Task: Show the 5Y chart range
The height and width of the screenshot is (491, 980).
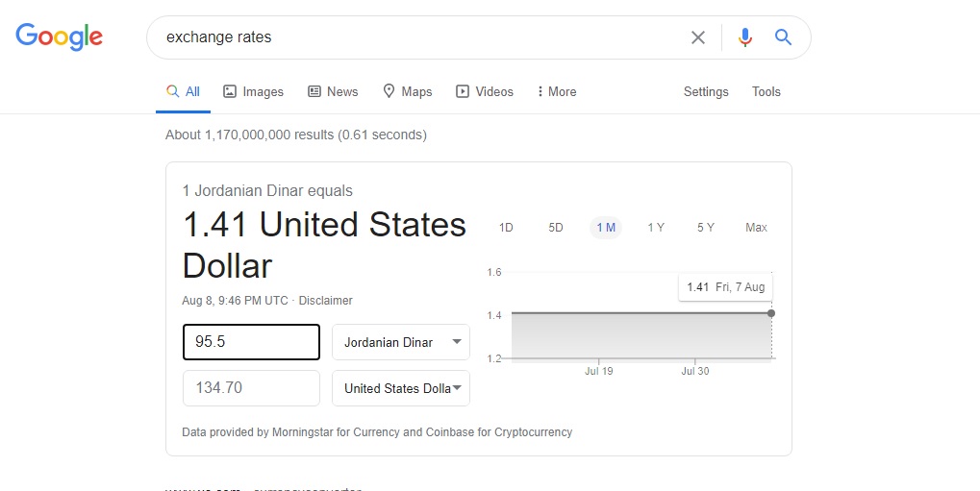Action: pyautogui.click(x=706, y=228)
